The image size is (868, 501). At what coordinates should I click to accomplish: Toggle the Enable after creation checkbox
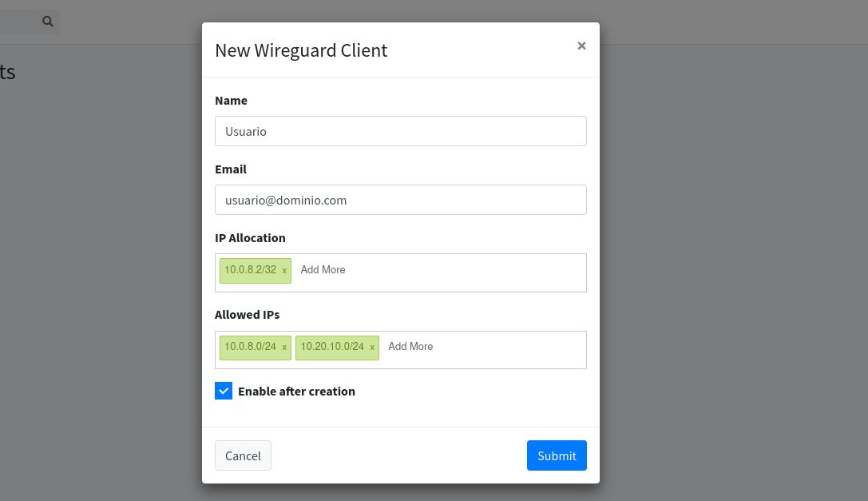pos(224,391)
